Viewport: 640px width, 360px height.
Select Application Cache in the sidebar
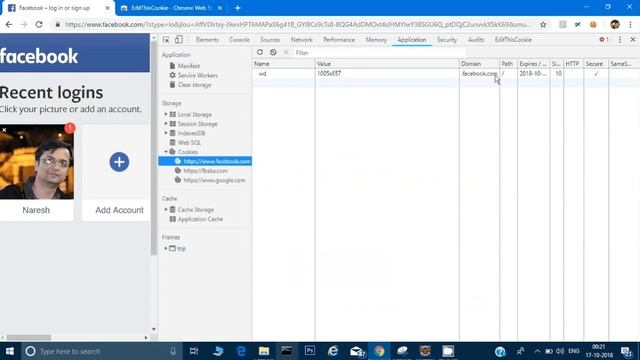(200, 219)
